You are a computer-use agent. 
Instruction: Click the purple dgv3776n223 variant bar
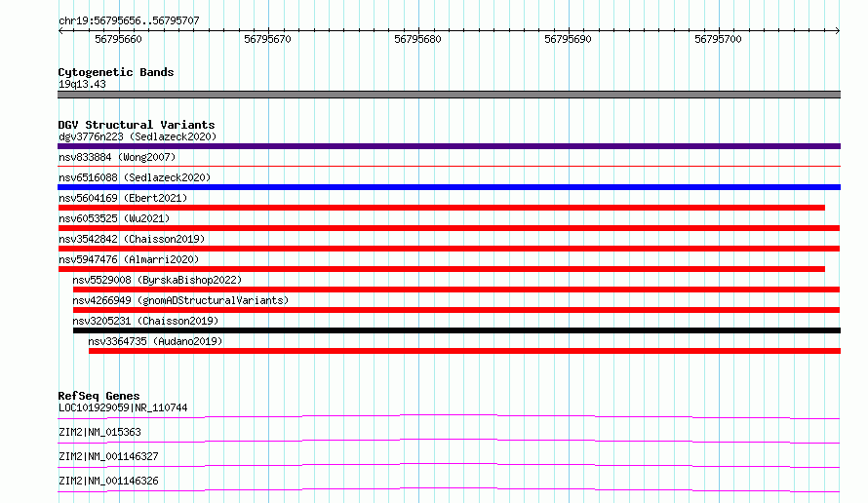click(449, 146)
